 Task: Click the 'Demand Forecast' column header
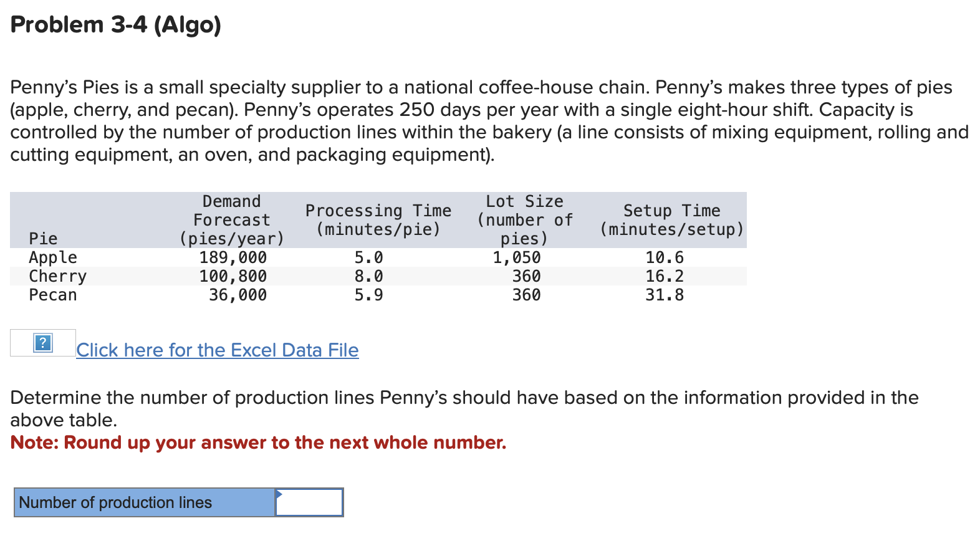click(232, 220)
